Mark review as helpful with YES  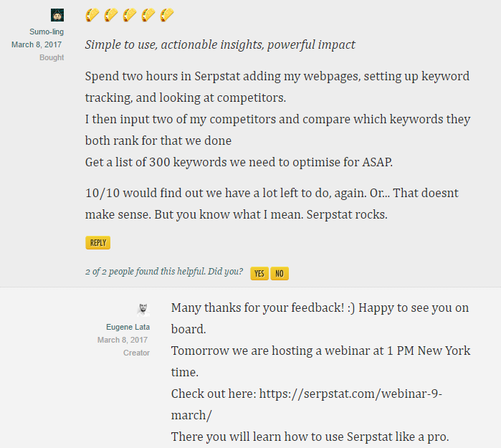[x=259, y=274]
